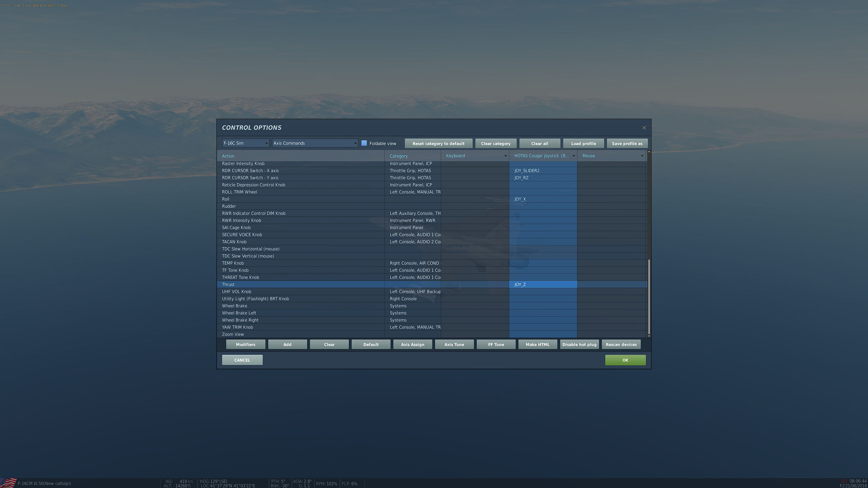Select the JOY_Z cell in Thrust row
Image resolution: width=868 pixels, height=488 pixels.
(543, 284)
